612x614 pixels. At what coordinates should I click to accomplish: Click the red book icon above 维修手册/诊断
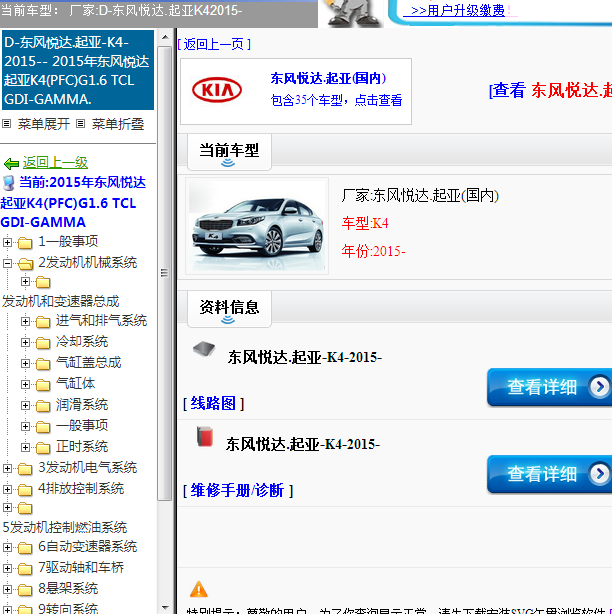pos(205,436)
